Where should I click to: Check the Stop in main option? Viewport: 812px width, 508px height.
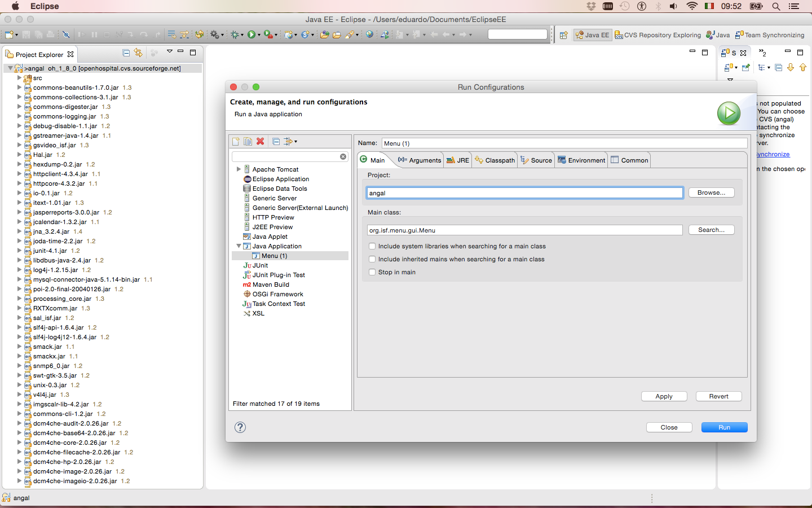click(x=372, y=272)
